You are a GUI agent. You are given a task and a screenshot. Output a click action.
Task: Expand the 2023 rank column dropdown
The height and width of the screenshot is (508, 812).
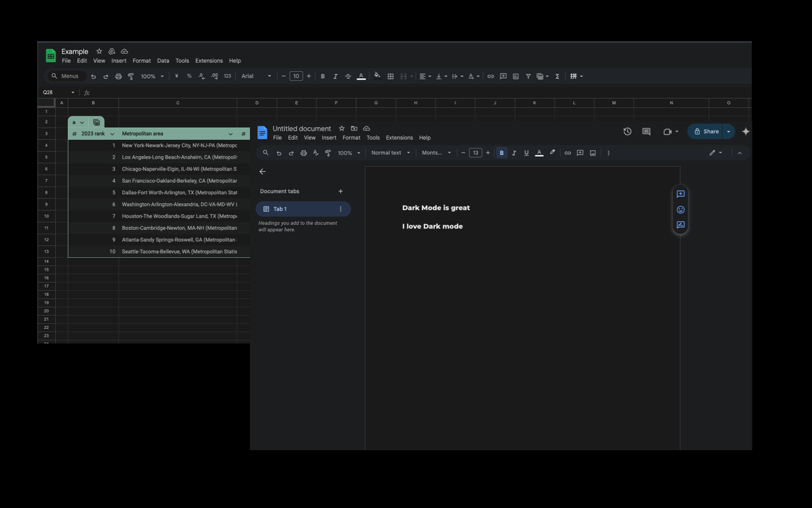112,134
